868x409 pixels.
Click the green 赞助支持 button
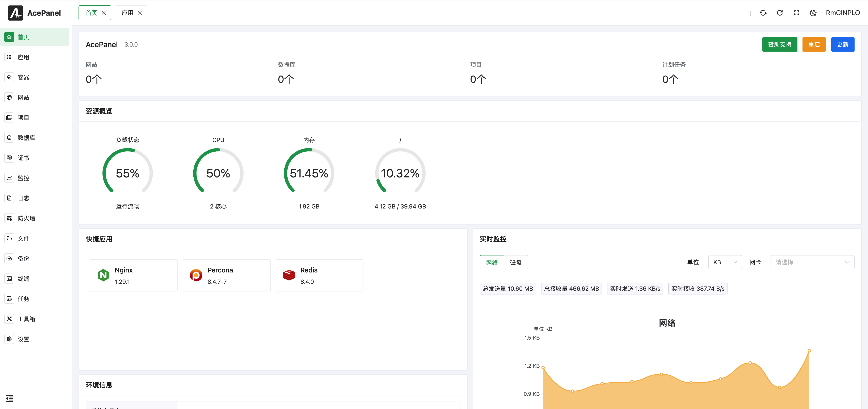click(x=779, y=44)
